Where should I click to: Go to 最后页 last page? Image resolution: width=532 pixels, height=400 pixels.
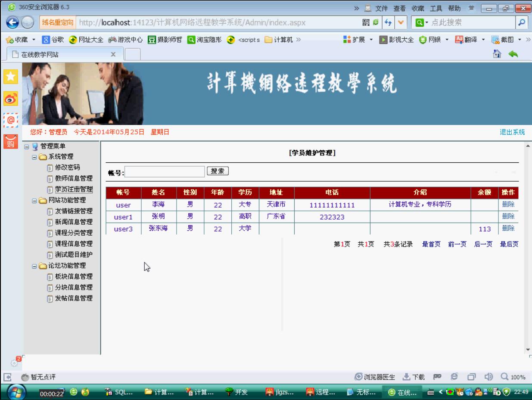[509, 245]
